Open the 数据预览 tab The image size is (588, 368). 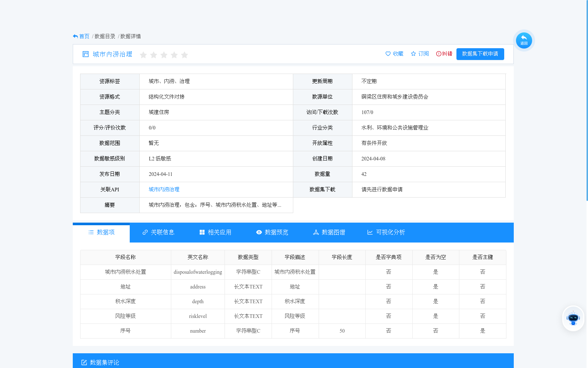[272, 232]
